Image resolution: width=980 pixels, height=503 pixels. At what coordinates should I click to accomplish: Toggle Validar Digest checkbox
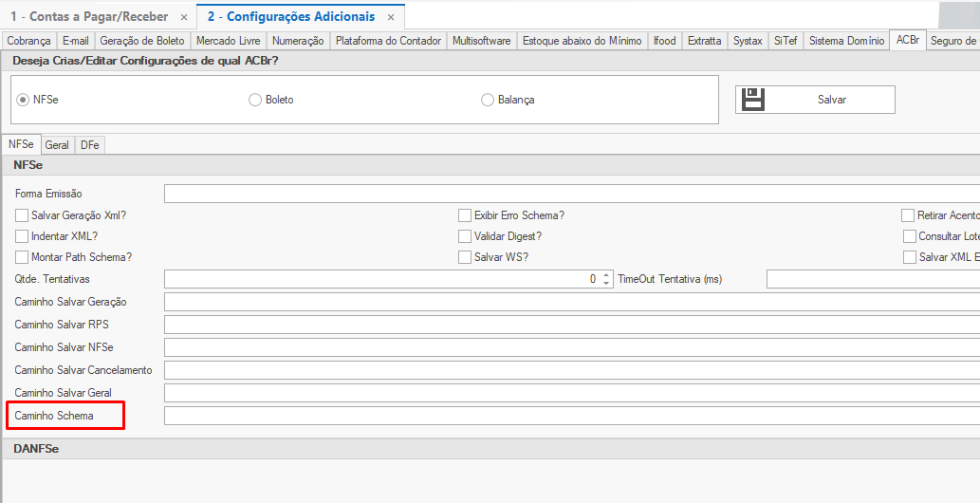pos(465,236)
